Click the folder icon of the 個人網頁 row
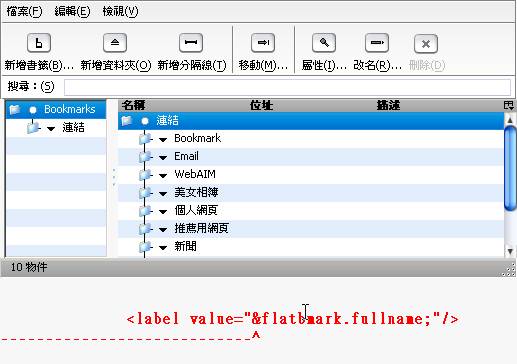 [x=144, y=211]
